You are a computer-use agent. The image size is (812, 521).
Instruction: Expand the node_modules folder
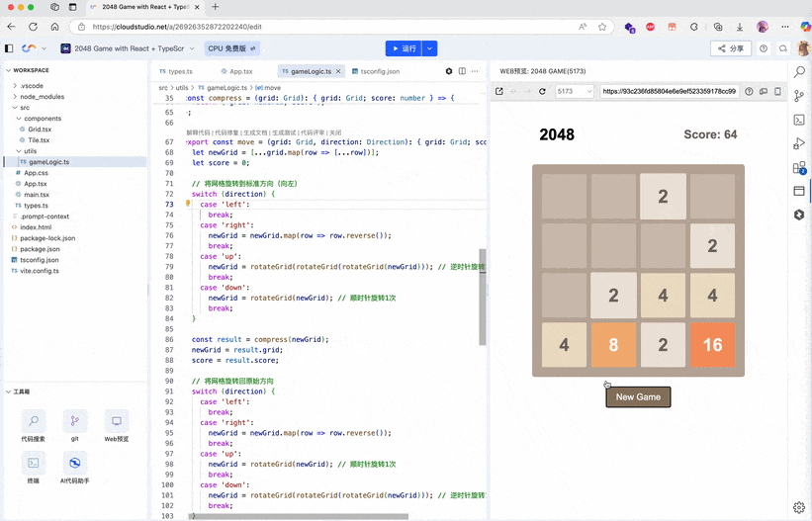(x=15, y=96)
